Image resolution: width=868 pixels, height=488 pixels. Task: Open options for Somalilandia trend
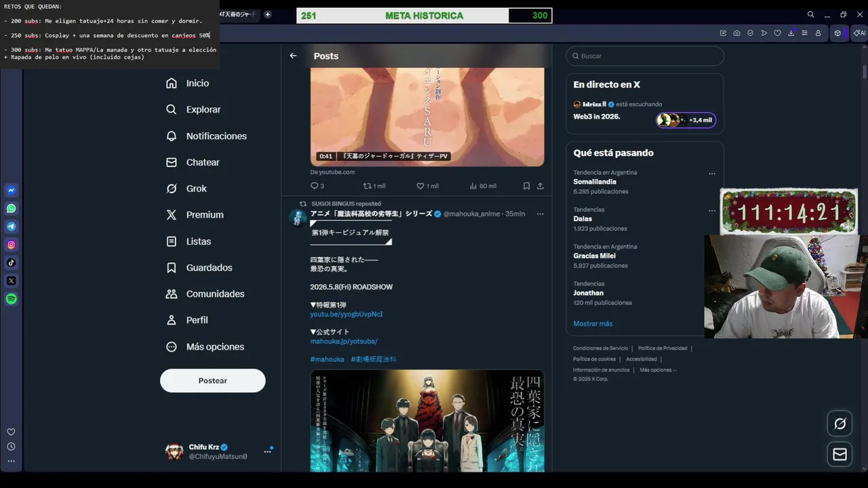(712, 174)
